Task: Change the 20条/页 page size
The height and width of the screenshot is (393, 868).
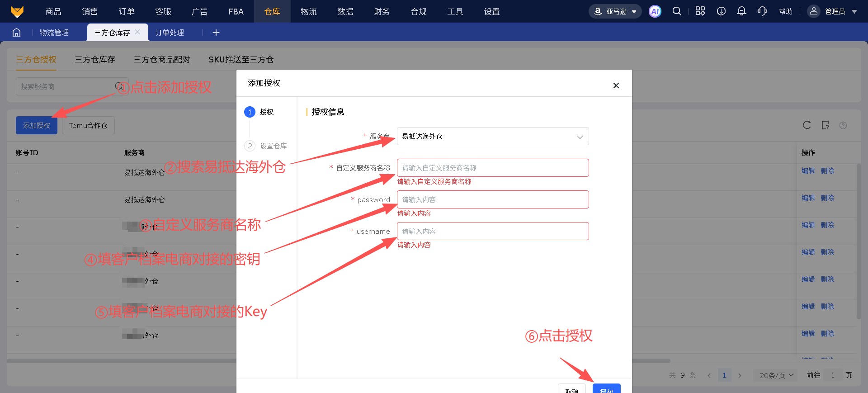Action: pos(777,375)
